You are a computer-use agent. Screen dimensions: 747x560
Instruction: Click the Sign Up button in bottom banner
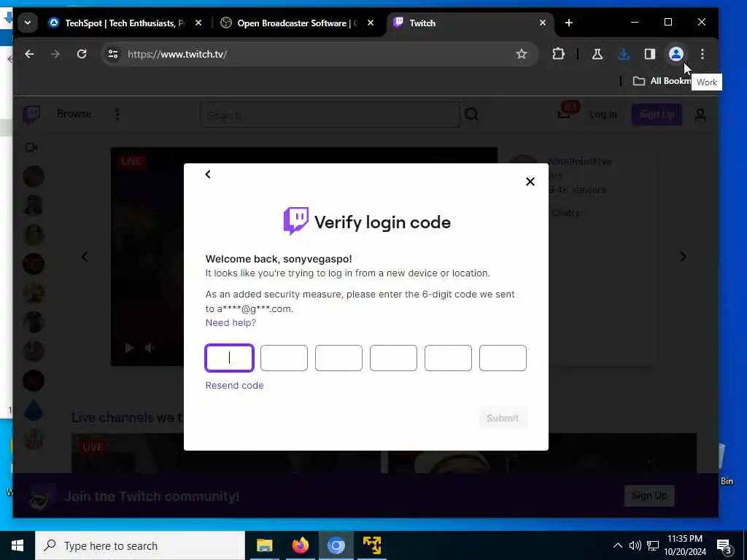(649, 496)
